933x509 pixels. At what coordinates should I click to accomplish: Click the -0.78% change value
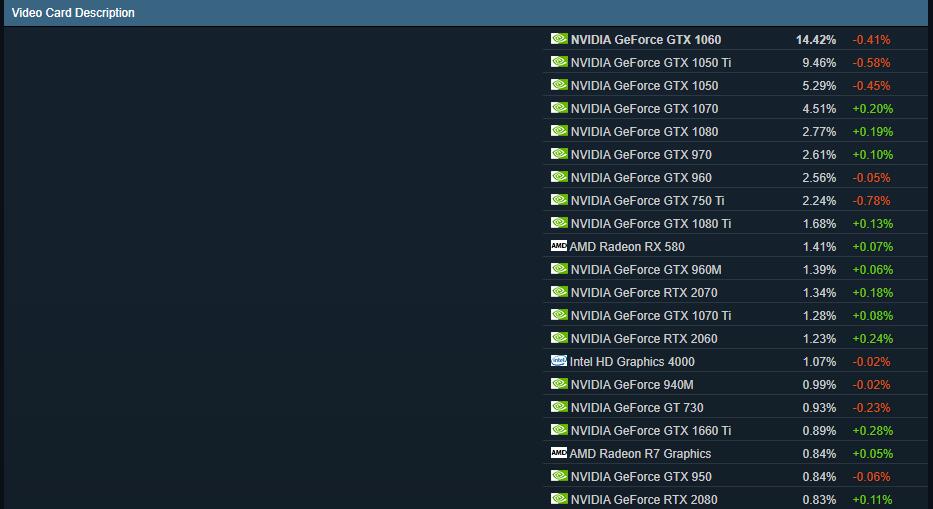coord(871,201)
